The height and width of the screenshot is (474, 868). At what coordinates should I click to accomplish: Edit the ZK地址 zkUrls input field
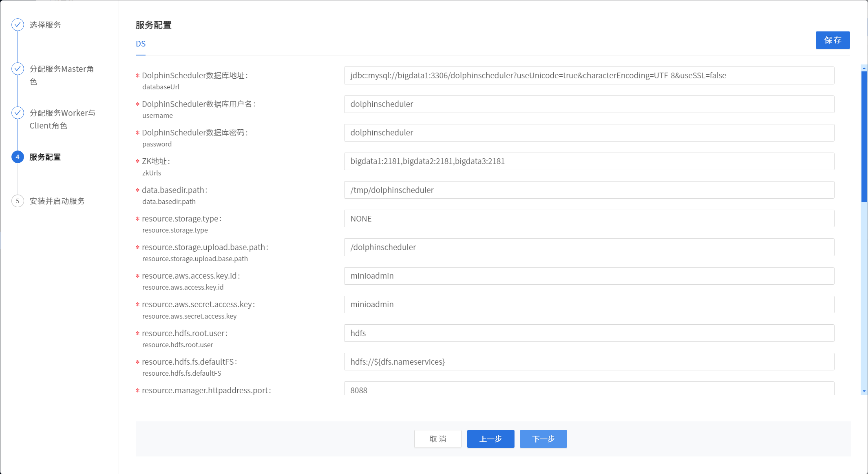pos(589,162)
